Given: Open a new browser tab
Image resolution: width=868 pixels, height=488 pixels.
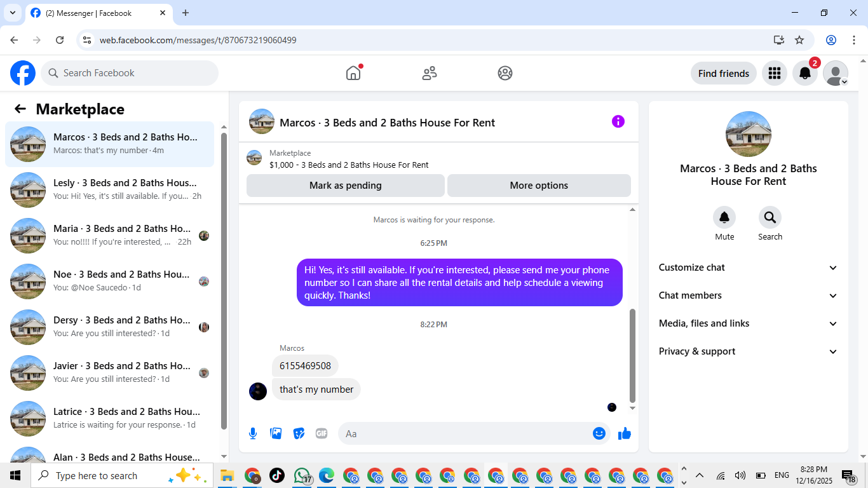Looking at the screenshot, I should [x=186, y=13].
